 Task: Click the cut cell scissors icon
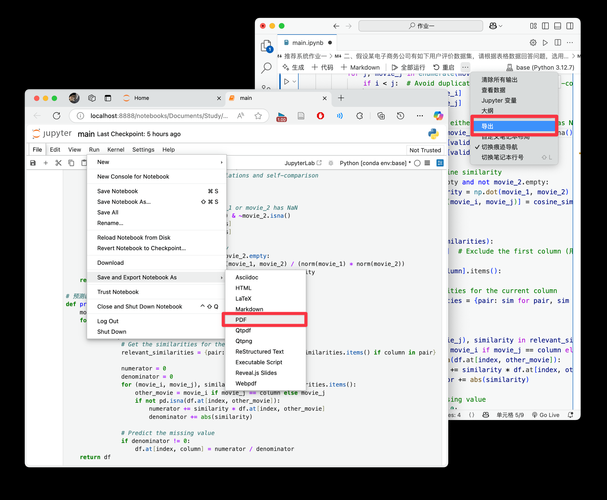coord(59,163)
